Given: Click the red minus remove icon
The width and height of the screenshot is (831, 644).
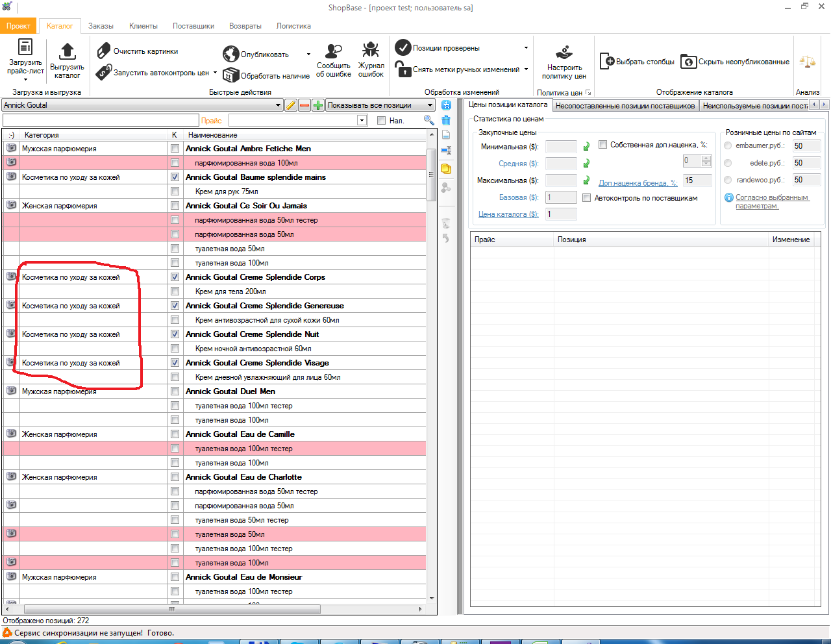Looking at the screenshot, I should click(x=304, y=105).
